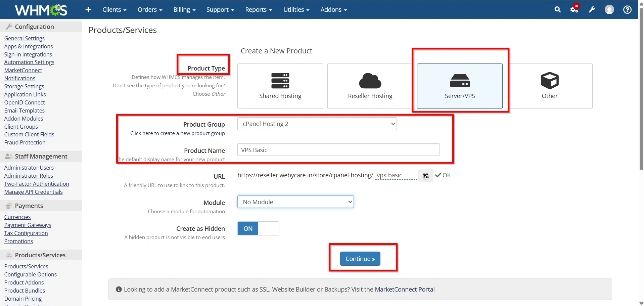
Task: Open the Support menu
Action: pyautogui.click(x=220, y=10)
